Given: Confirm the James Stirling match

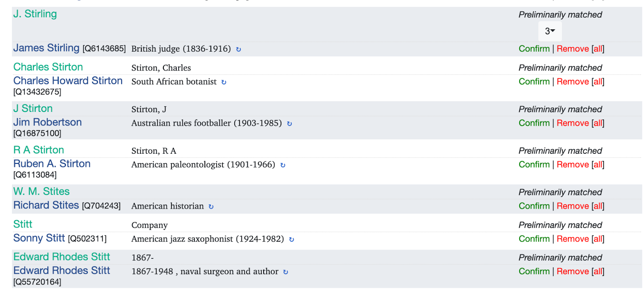Looking at the screenshot, I should point(534,49).
